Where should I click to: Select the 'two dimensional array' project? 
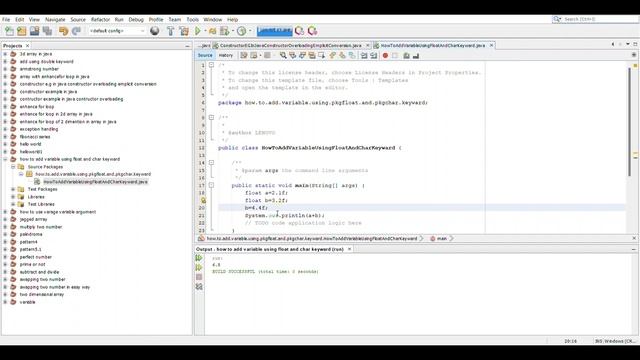[x=42, y=294]
